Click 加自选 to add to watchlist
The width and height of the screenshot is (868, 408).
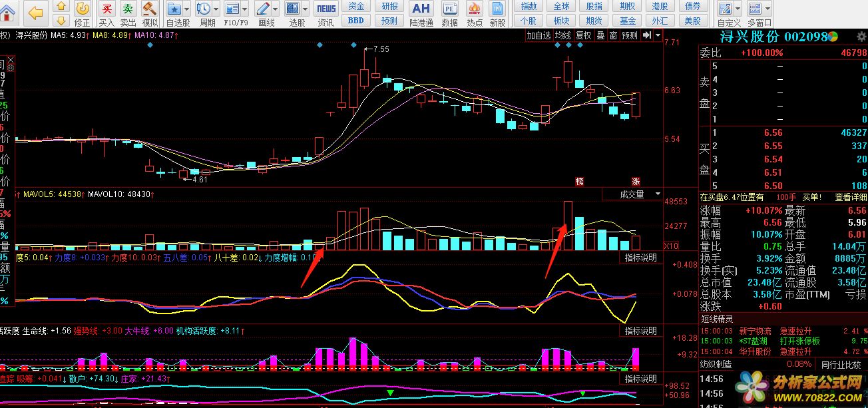click(x=539, y=35)
